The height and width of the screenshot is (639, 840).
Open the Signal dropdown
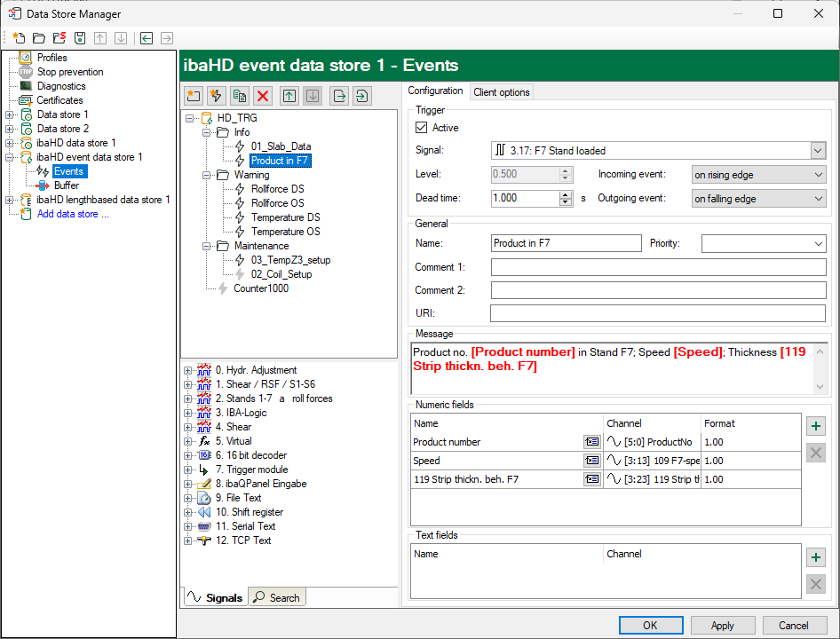(818, 151)
